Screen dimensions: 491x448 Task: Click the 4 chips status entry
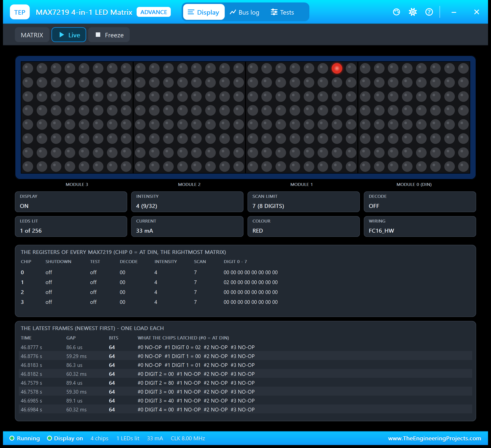tap(99, 438)
